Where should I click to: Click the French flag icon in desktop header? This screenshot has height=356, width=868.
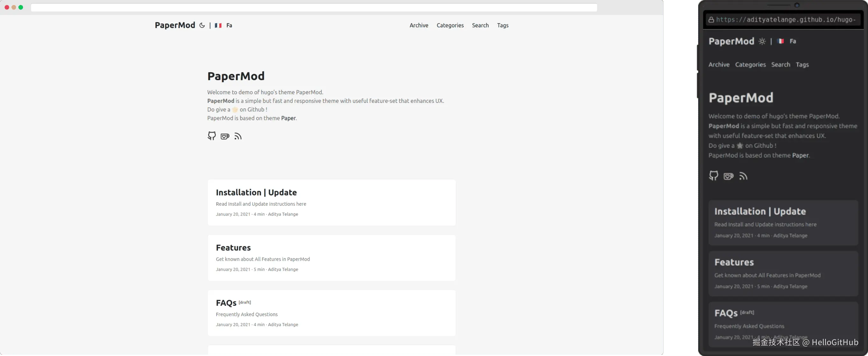click(218, 25)
